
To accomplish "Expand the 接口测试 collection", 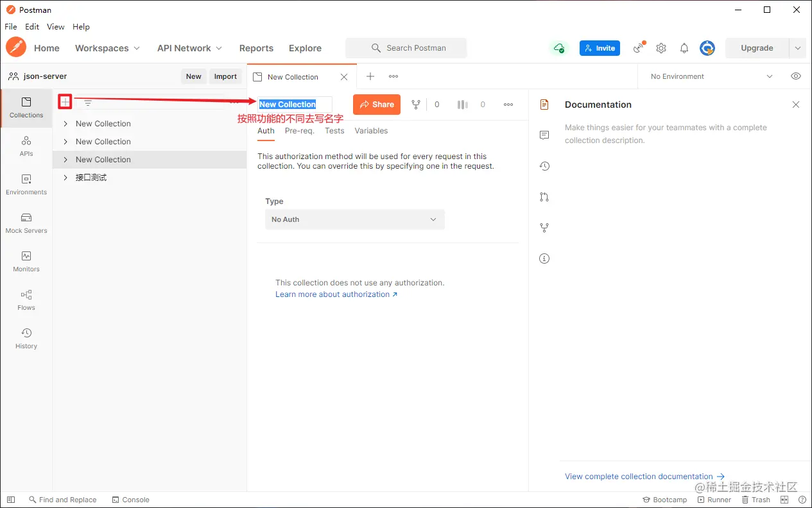I will (x=65, y=178).
